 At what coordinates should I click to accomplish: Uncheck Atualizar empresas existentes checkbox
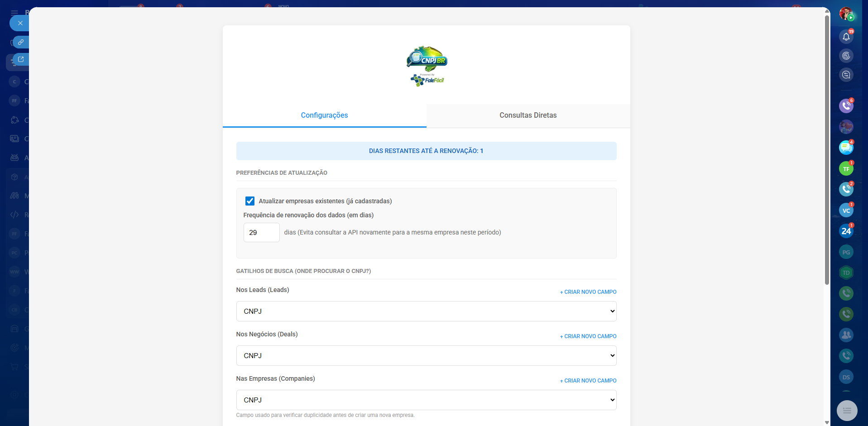coord(250,201)
